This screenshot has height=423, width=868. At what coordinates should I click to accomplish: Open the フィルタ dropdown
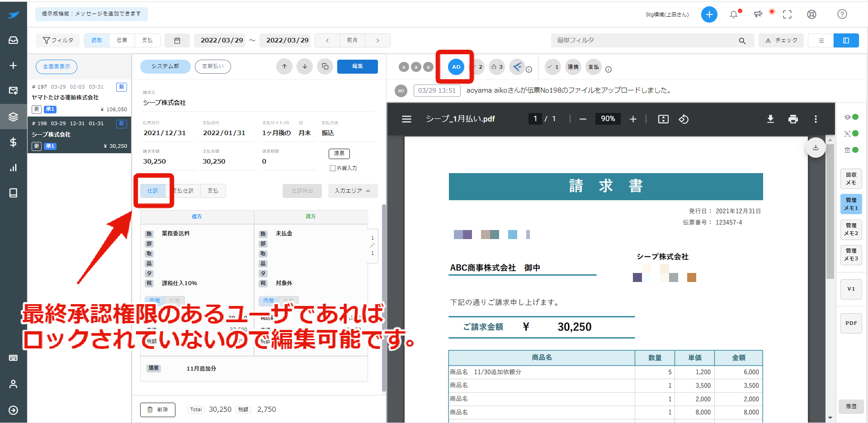58,41
